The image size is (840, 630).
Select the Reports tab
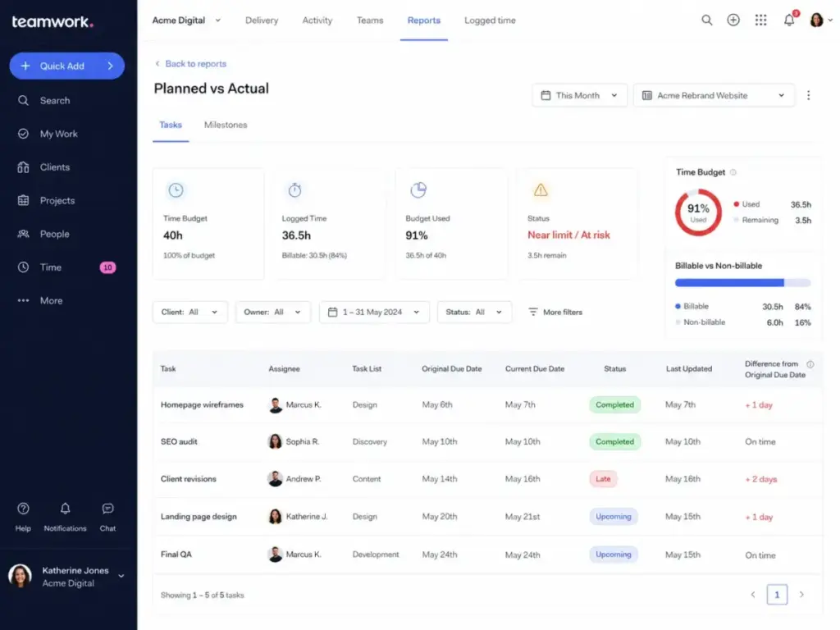coord(424,21)
